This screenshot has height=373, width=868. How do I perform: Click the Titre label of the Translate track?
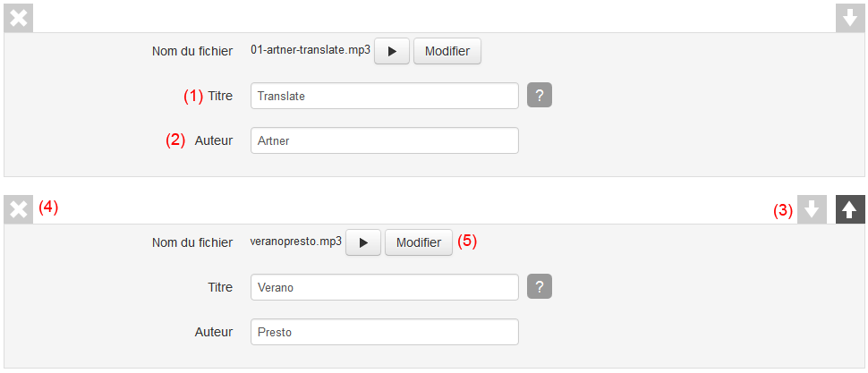(x=220, y=96)
